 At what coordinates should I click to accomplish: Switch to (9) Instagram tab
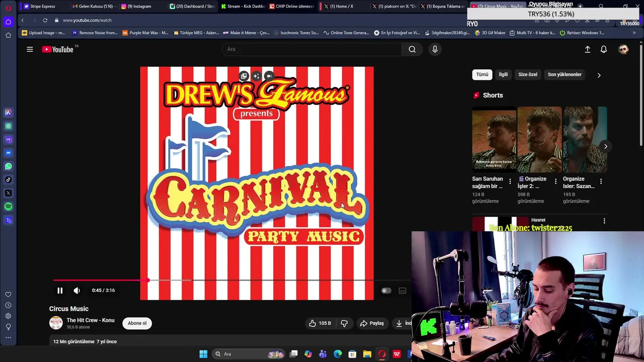(x=141, y=6)
